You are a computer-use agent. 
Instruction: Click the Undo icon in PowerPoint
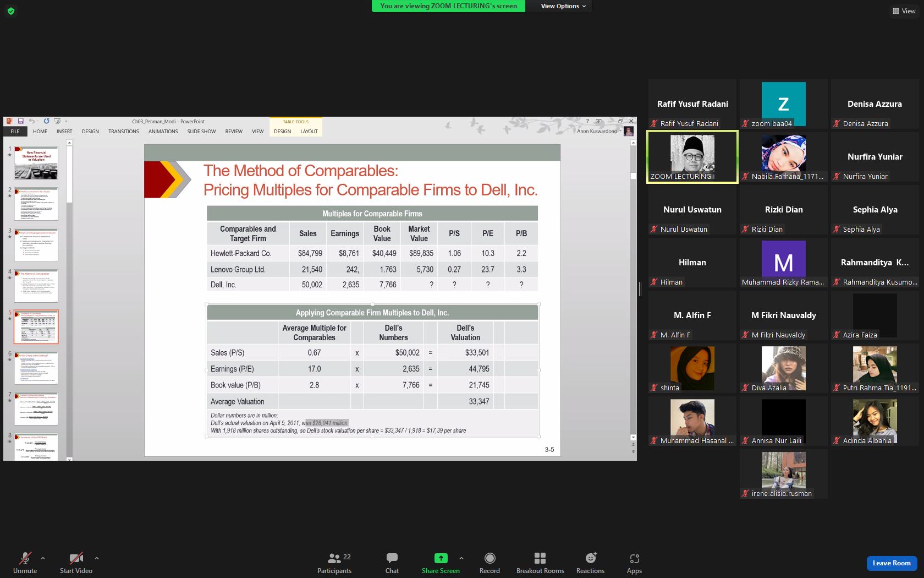point(31,121)
